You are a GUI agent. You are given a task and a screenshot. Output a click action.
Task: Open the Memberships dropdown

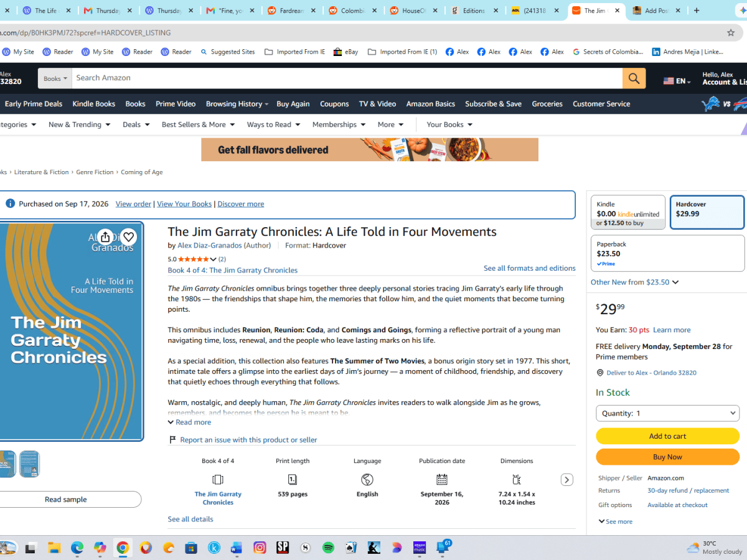(339, 124)
